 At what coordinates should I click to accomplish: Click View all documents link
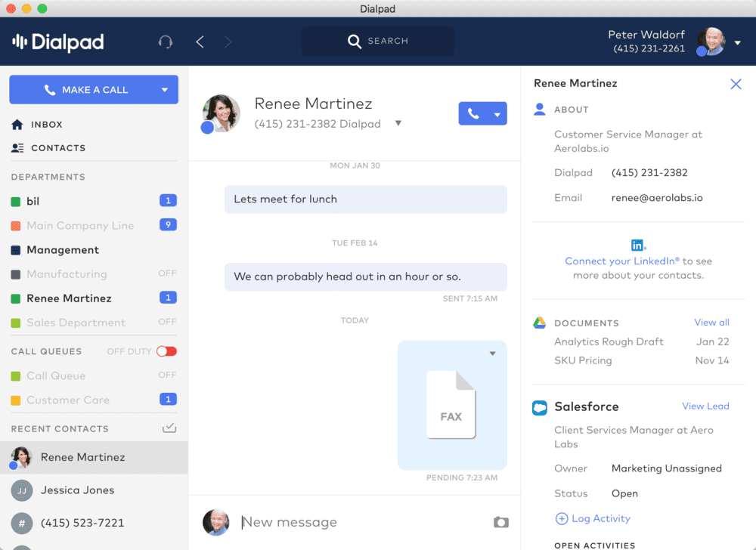pyautogui.click(x=711, y=322)
